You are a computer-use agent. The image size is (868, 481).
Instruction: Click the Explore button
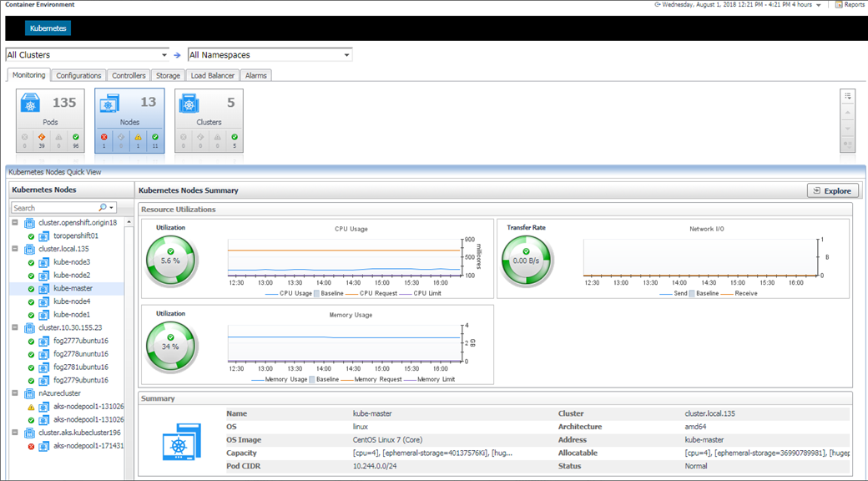click(x=833, y=190)
